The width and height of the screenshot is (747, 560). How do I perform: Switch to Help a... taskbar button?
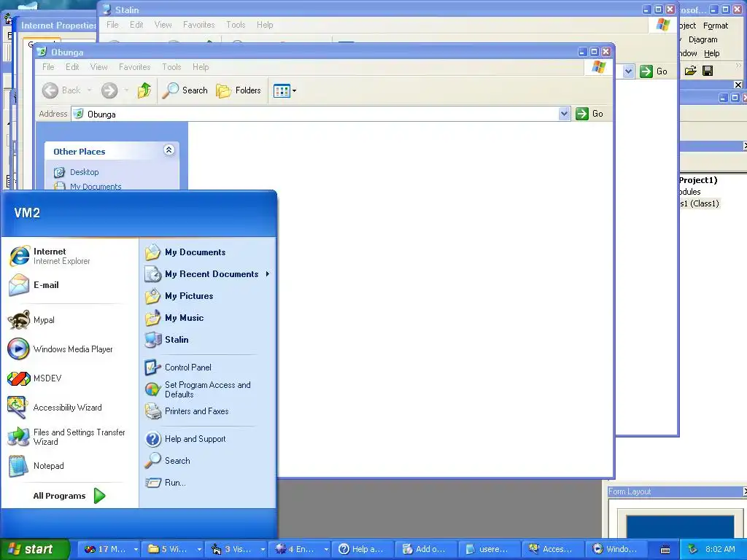[x=363, y=549]
